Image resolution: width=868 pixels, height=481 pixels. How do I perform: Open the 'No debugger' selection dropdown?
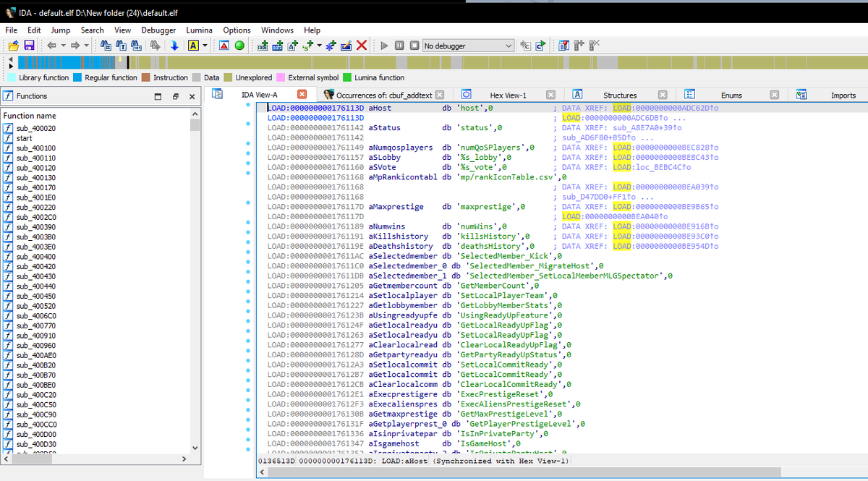[468, 46]
